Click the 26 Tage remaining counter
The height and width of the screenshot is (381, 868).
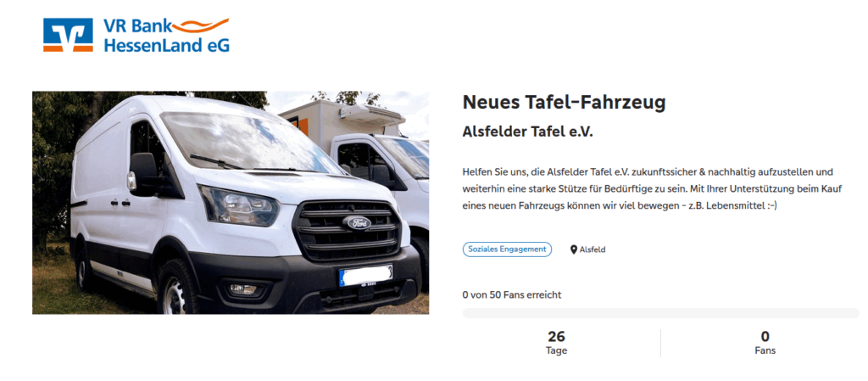(556, 343)
